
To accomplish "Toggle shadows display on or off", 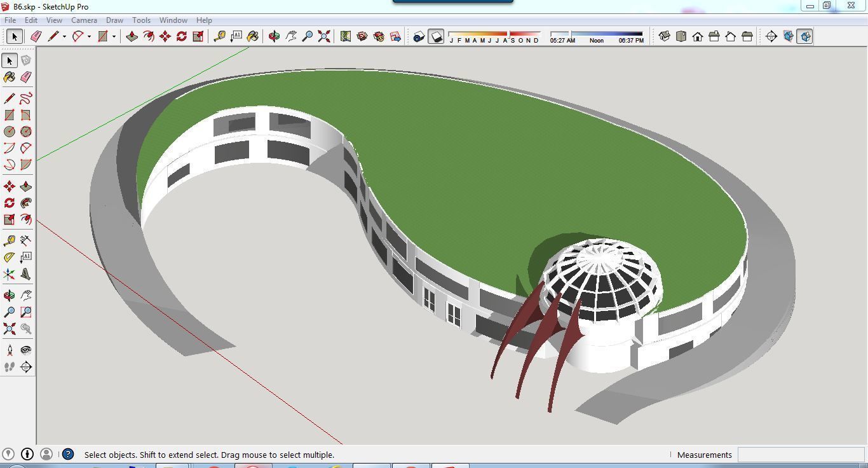I will [436, 36].
